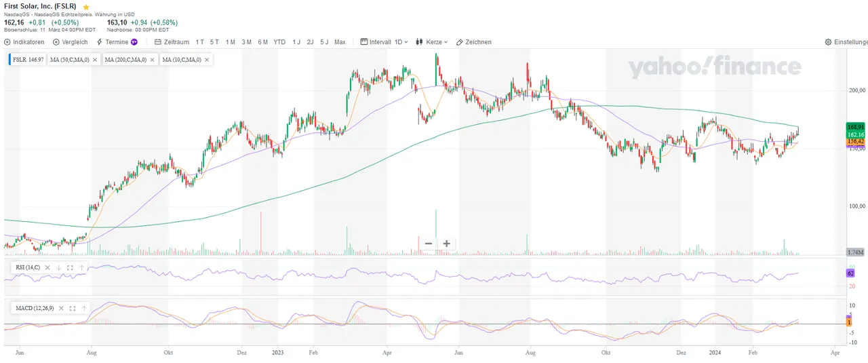Viewport: 868px width, 363px height.
Task: Open the Vergleich comparison tool
Action: pos(70,42)
